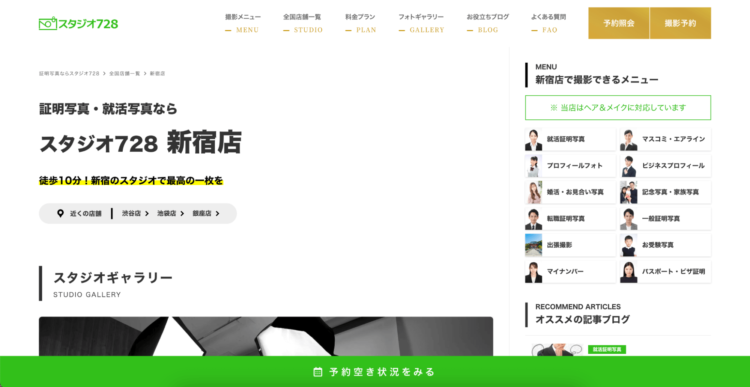Go to nearby 銀座店 chevron link
This screenshot has height=387, width=750.
click(x=206, y=213)
